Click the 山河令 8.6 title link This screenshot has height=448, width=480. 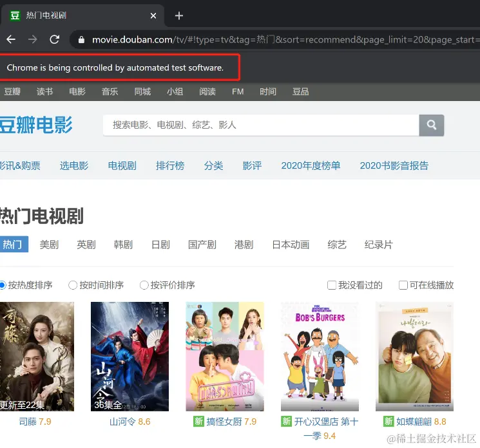coord(130,422)
